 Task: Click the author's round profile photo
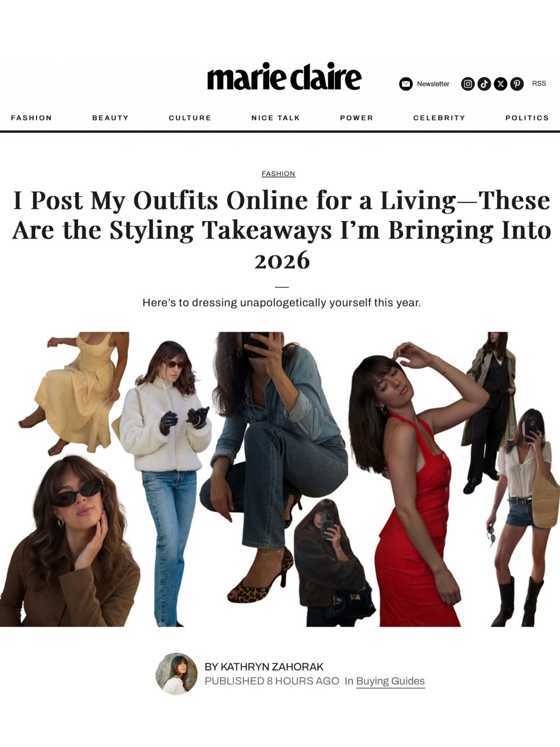(176, 674)
